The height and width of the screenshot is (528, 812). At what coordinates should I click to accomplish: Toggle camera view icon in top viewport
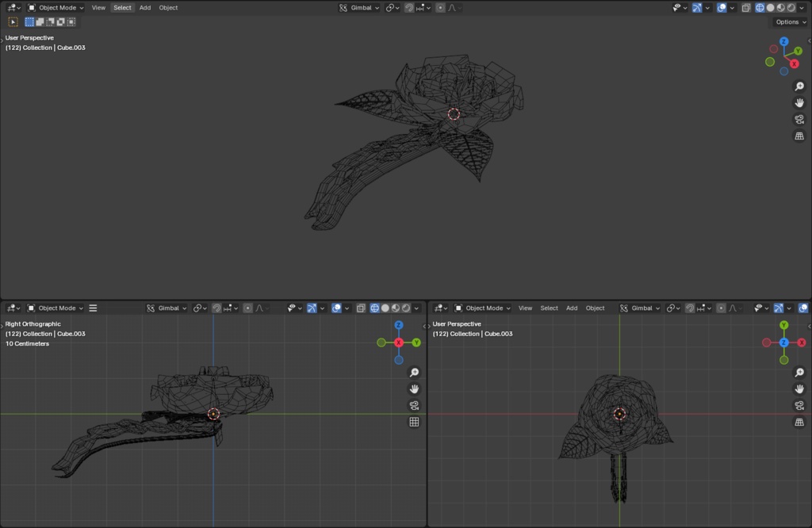[799, 120]
